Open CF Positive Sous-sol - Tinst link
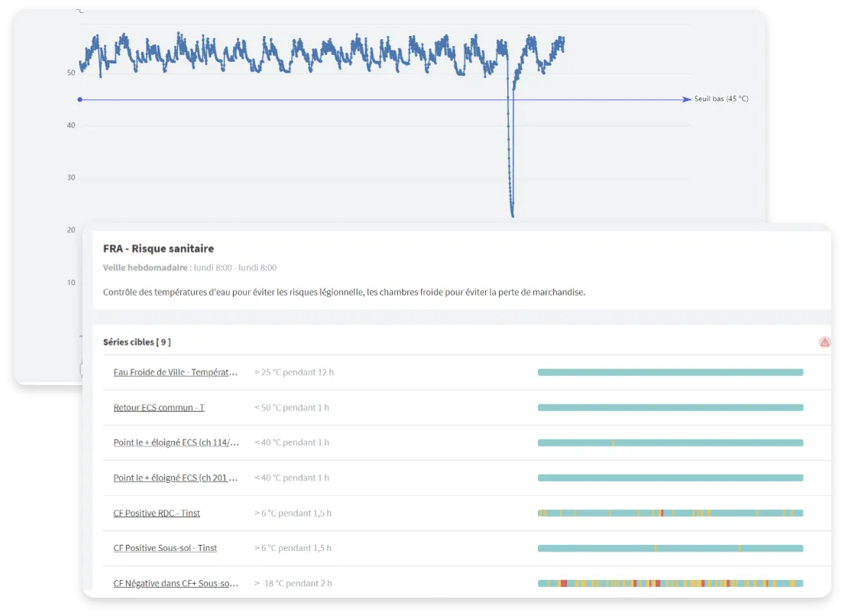 click(x=165, y=548)
